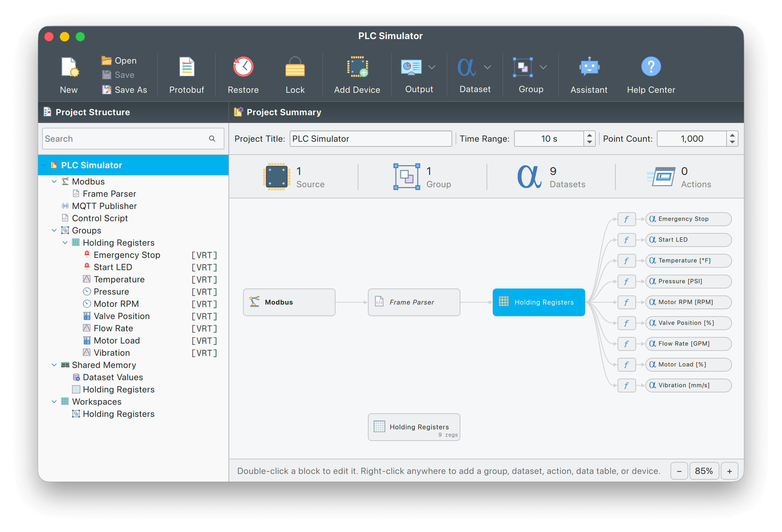Viewport: 782px width, 532px height.
Task: Select MQTT Publisher in project tree
Action: 133,206
